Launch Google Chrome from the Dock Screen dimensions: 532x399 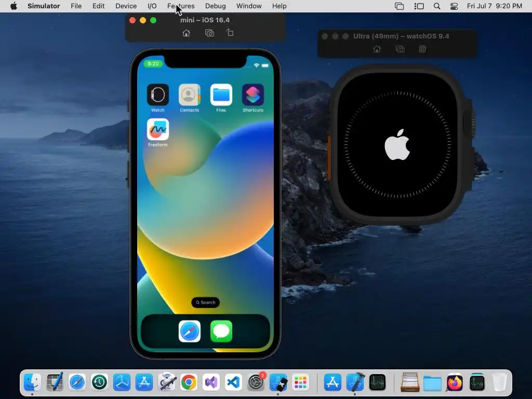189,382
